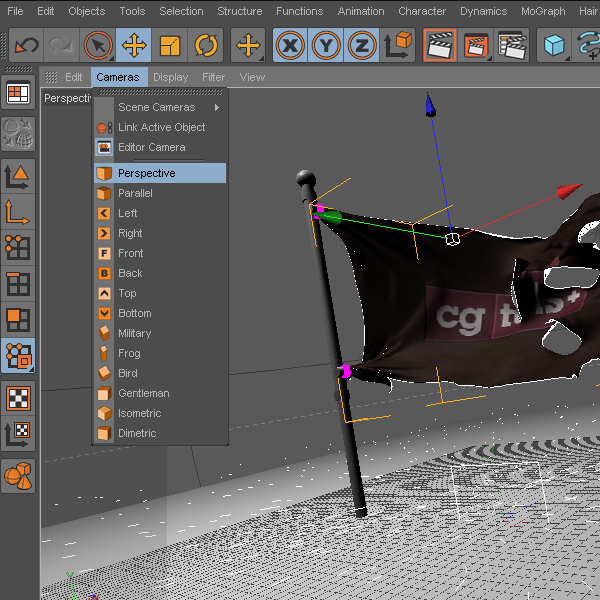Switch to Back view

coord(160,273)
